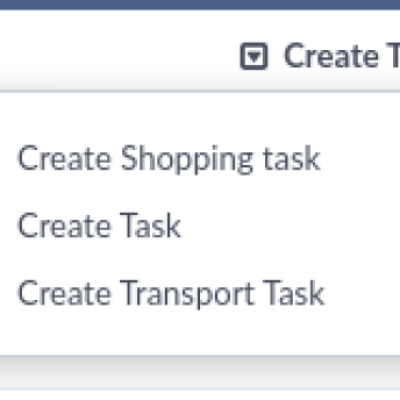
Task: Click the gray footer strip below menu
Action: coord(200,372)
